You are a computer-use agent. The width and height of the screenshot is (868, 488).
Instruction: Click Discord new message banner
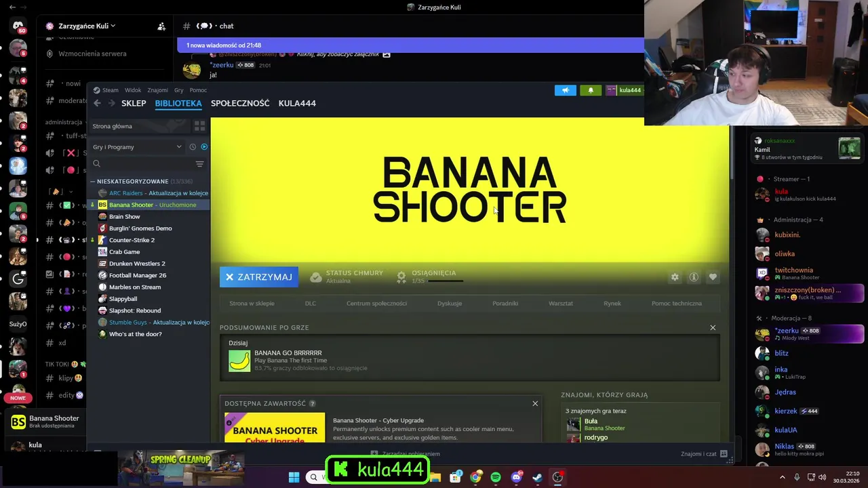[x=410, y=45]
